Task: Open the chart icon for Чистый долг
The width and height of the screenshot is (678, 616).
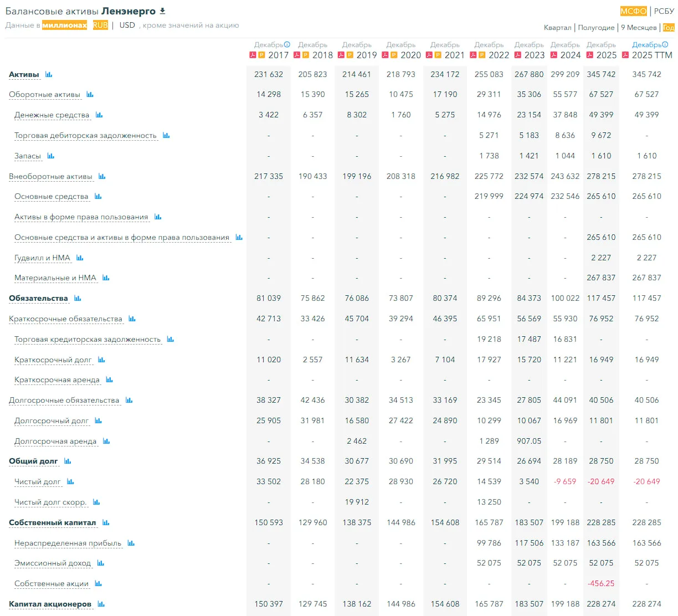Action: click(x=70, y=481)
